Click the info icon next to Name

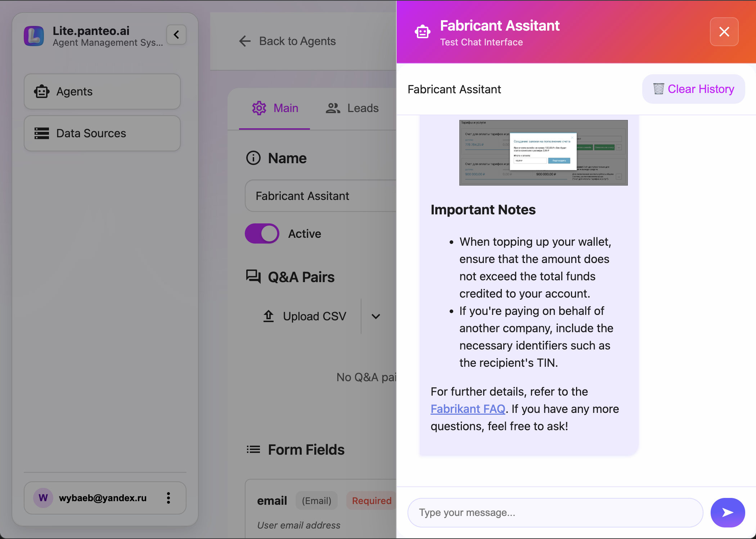click(253, 158)
